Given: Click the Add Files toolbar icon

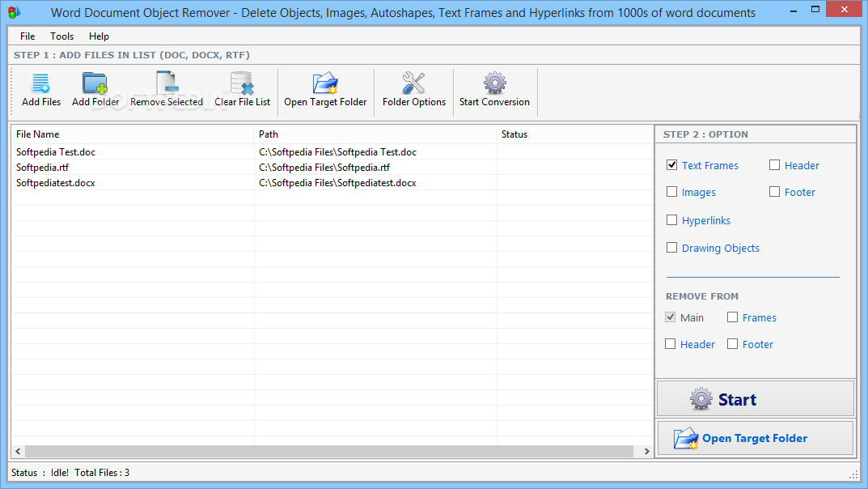Looking at the screenshot, I should (40, 83).
